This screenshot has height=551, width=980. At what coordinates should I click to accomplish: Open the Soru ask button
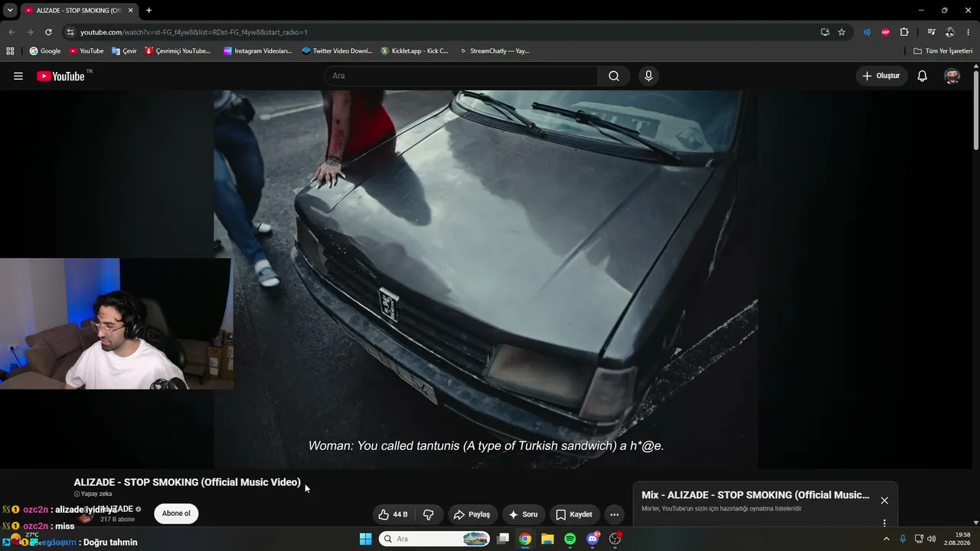tap(524, 514)
